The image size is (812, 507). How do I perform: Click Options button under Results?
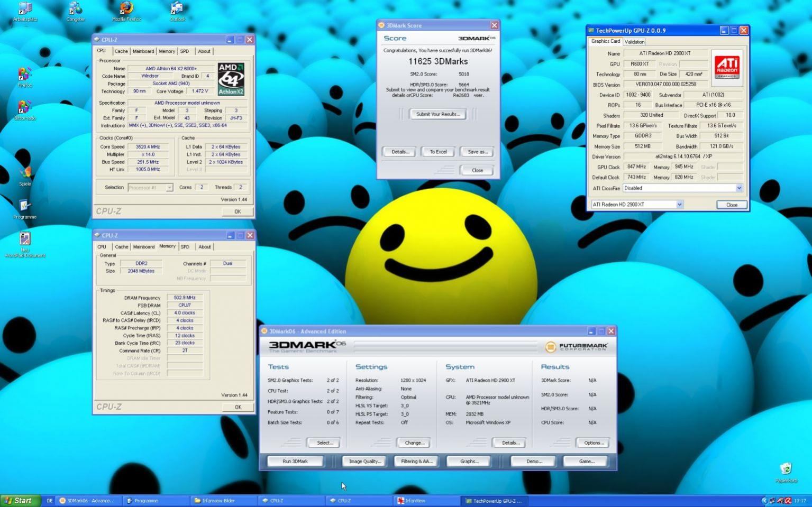point(593,443)
